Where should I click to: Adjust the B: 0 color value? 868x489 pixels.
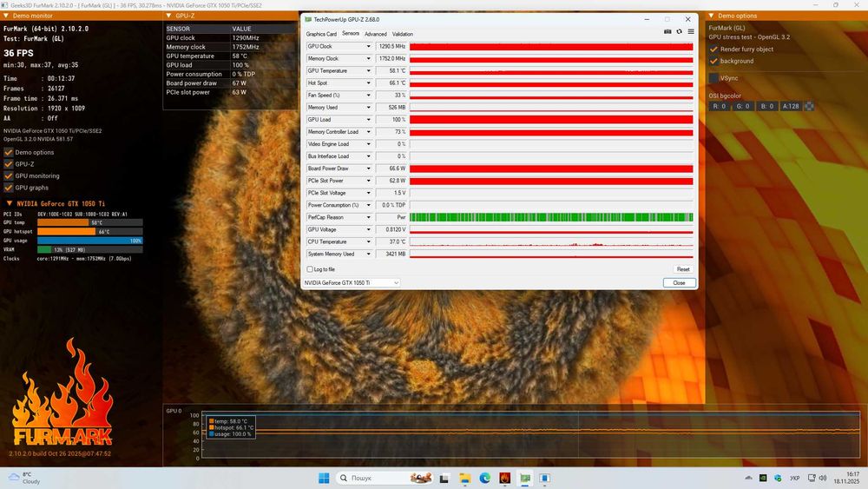(766, 106)
